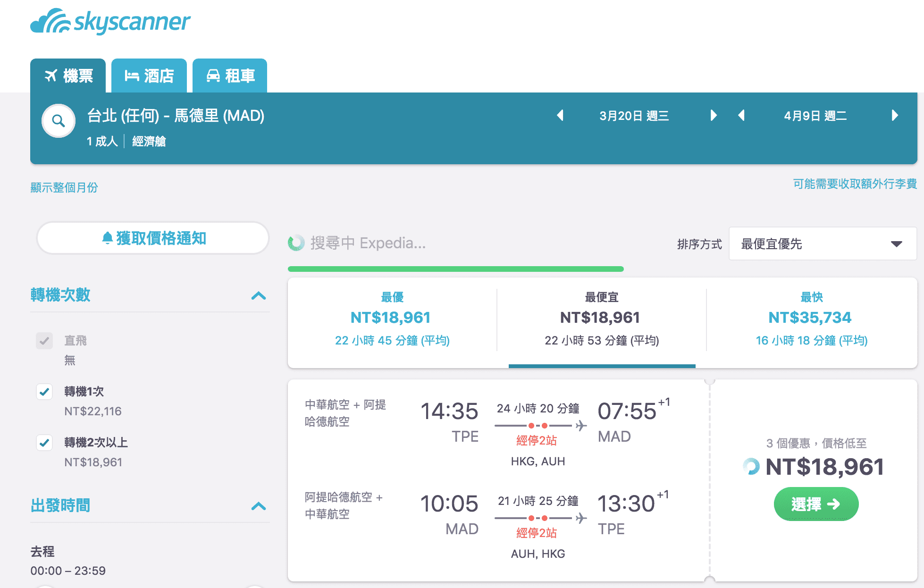The height and width of the screenshot is (588, 924).
Task: Click 獲取價格通知 price alert button
Action: (153, 238)
